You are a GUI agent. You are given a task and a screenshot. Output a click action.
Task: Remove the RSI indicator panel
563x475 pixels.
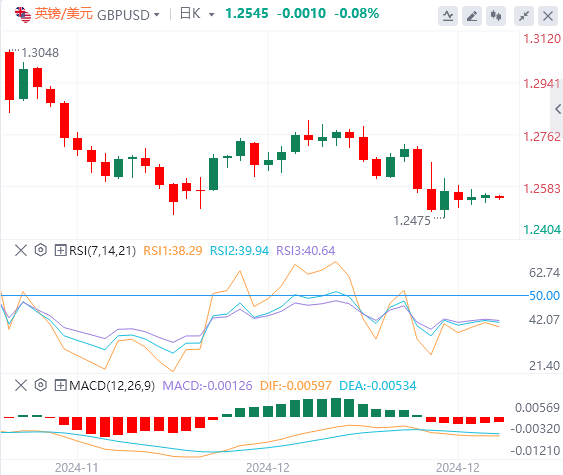[x=21, y=250]
